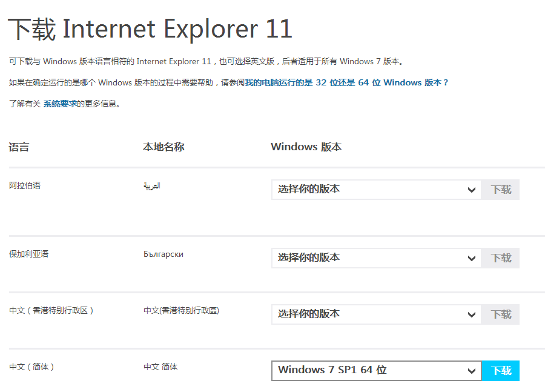
Task: Click the 系统要求 link
Action: [x=60, y=104]
